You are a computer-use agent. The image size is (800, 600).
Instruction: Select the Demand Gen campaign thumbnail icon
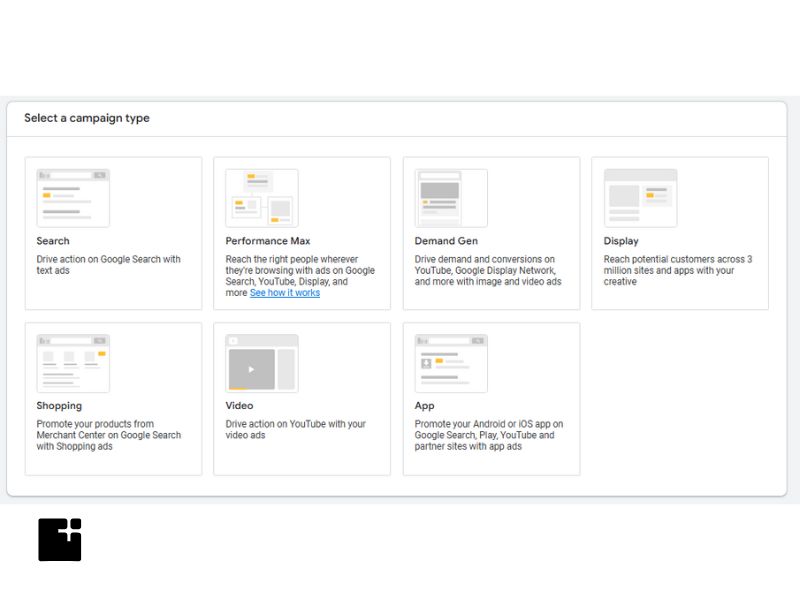pos(451,197)
